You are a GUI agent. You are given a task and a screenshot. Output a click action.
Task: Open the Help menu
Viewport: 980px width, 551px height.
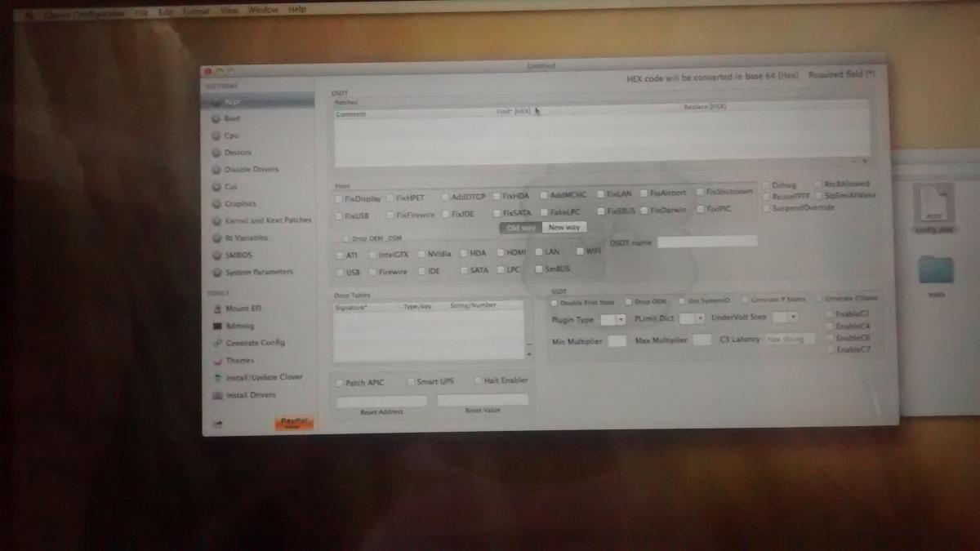[296, 10]
